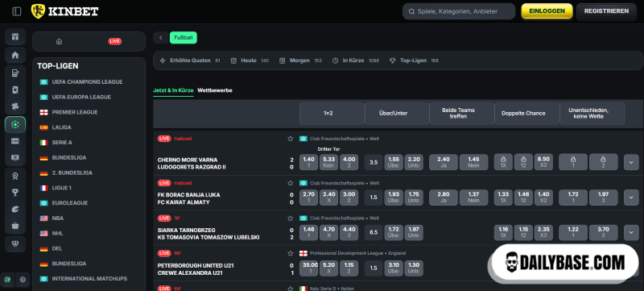The height and width of the screenshot is (291, 644).
Task: Select the soccer ball sports icon in sidebar
Action: click(15, 124)
